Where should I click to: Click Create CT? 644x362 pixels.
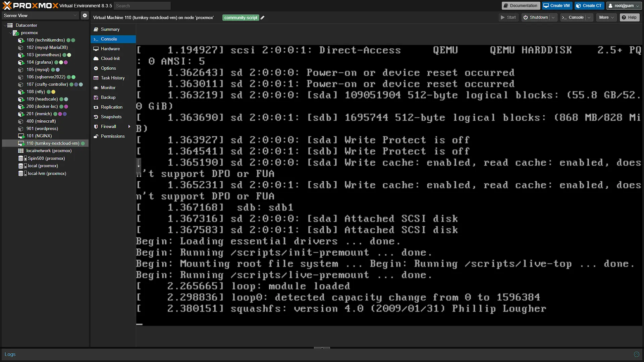tap(589, 6)
